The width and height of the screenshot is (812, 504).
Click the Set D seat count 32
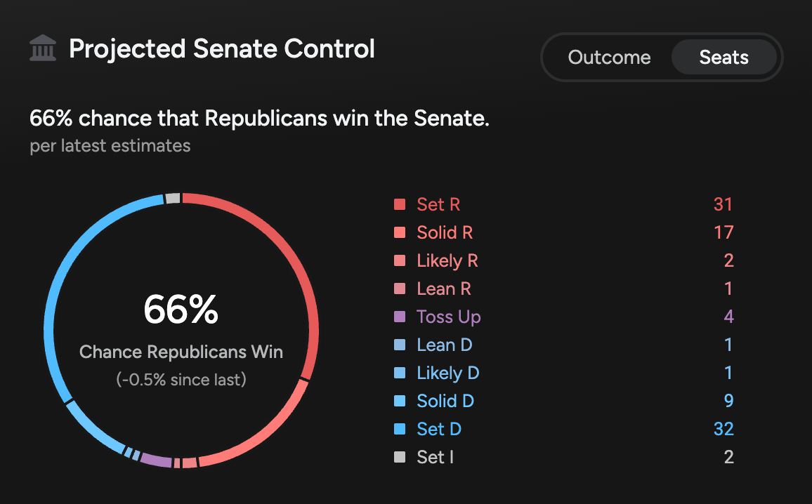[723, 429]
